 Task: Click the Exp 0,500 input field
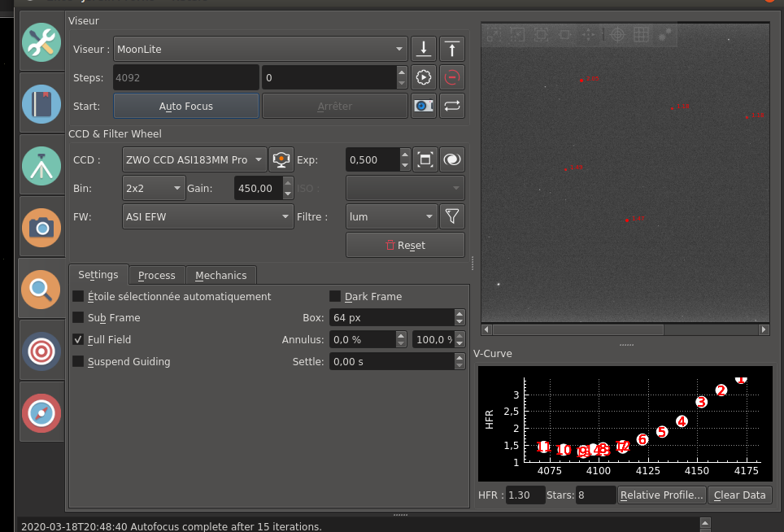pyautogui.click(x=373, y=159)
